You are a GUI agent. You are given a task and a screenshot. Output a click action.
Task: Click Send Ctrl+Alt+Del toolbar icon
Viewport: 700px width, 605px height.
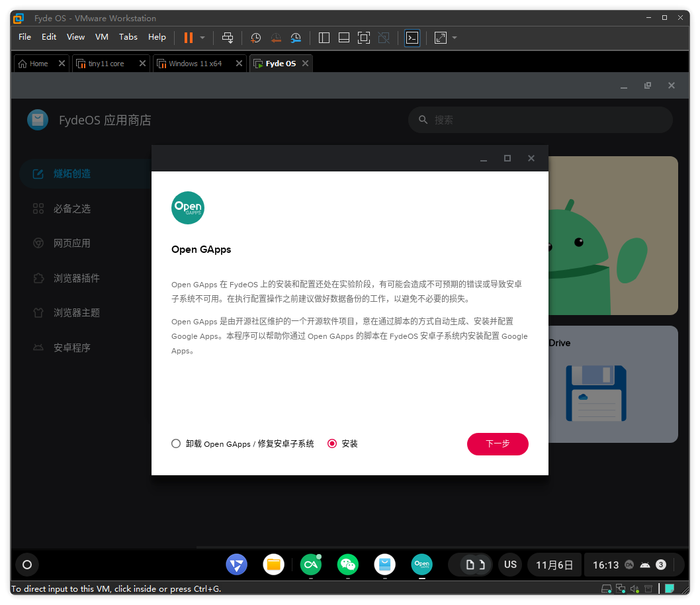(x=228, y=38)
